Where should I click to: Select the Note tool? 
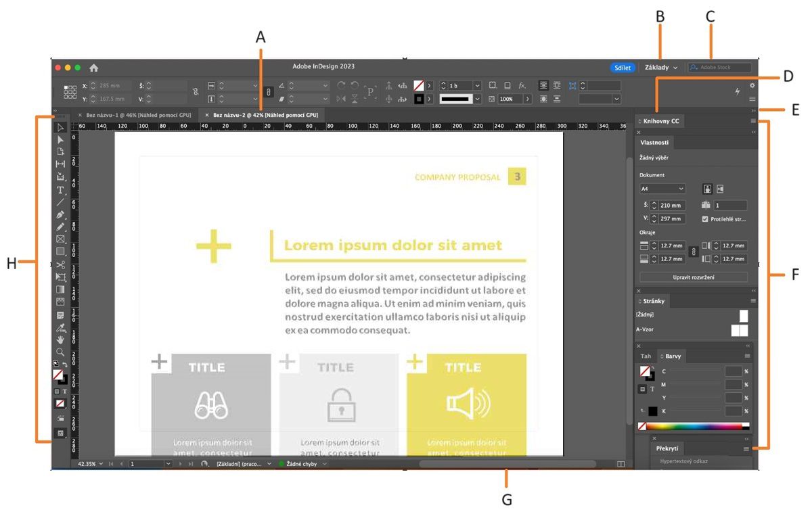pos(60,315)
